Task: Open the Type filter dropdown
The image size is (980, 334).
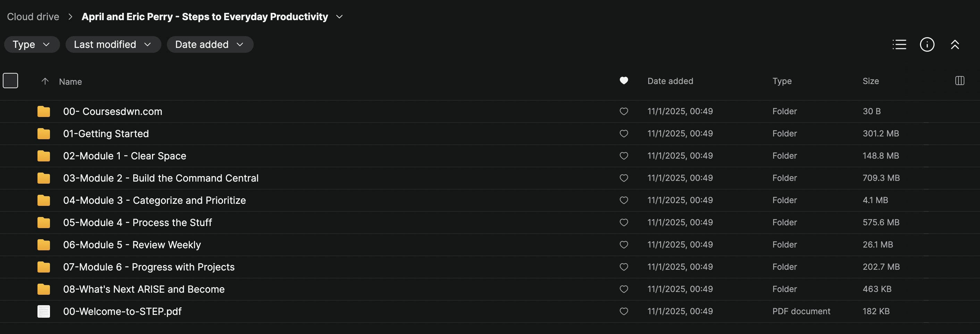Action: (32, 44)
